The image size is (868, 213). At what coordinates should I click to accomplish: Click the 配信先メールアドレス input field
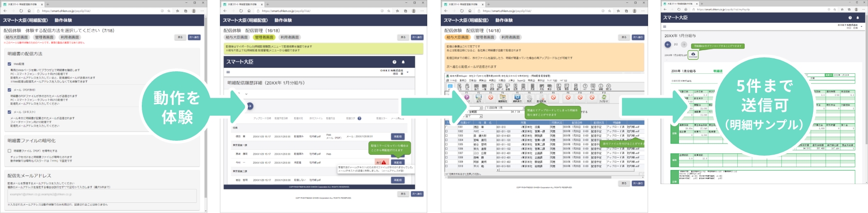tap(102, 195)
